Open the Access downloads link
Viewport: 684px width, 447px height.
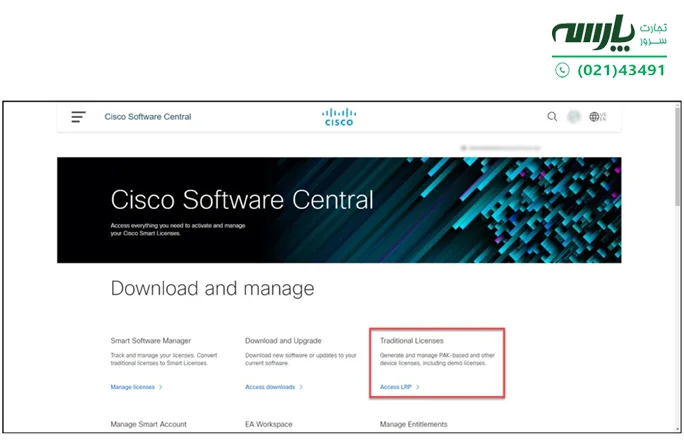tap(270, 386)
